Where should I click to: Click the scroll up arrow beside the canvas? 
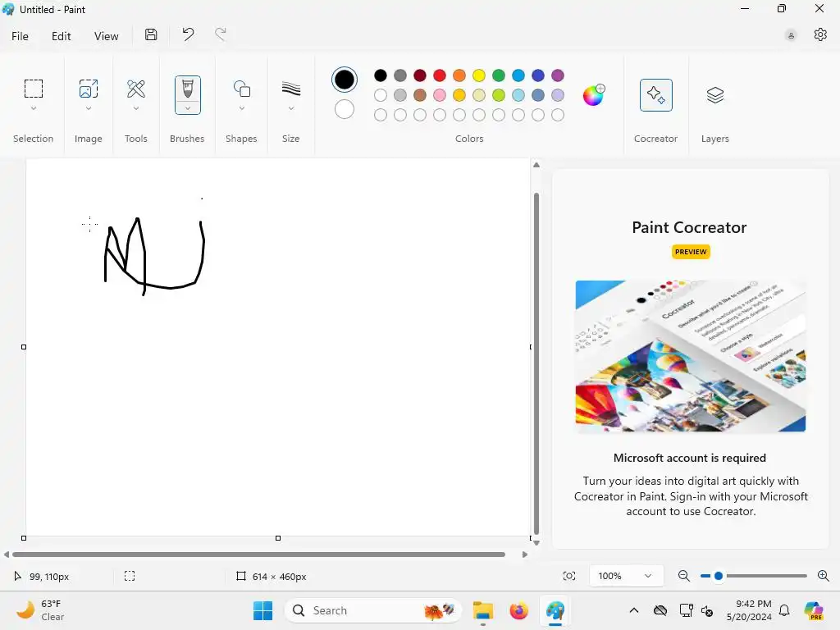[536, 165]
